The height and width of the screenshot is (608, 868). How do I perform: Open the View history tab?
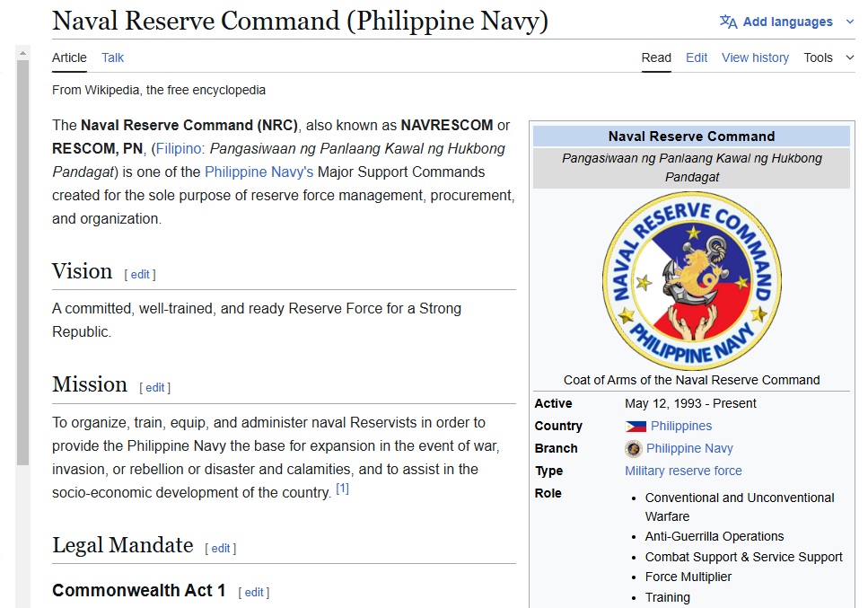tap(755, 57)
